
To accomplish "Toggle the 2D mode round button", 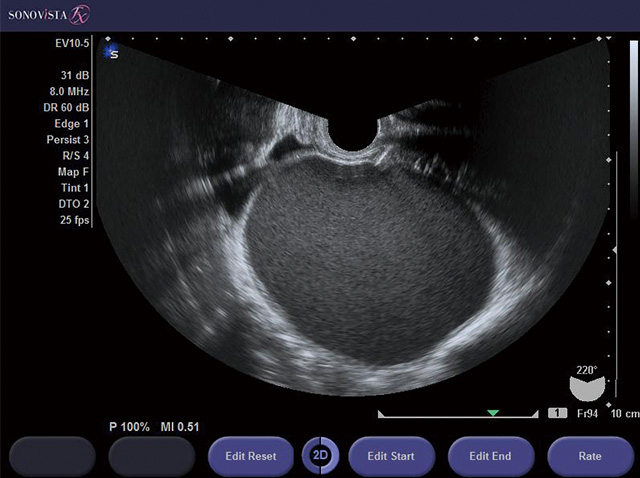I will coord(321,456).
